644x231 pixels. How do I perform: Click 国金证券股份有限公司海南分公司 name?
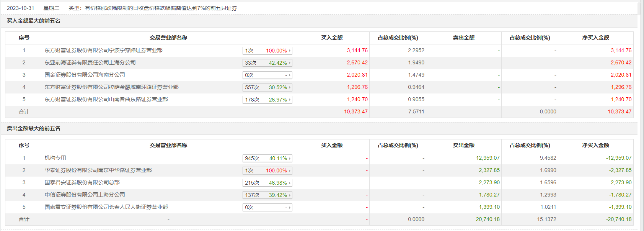click(x=85, y=75)
